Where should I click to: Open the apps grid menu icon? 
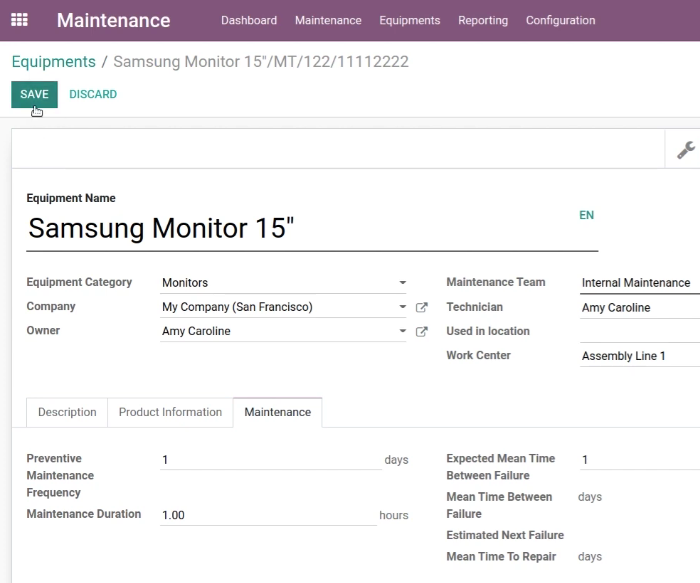19,20
